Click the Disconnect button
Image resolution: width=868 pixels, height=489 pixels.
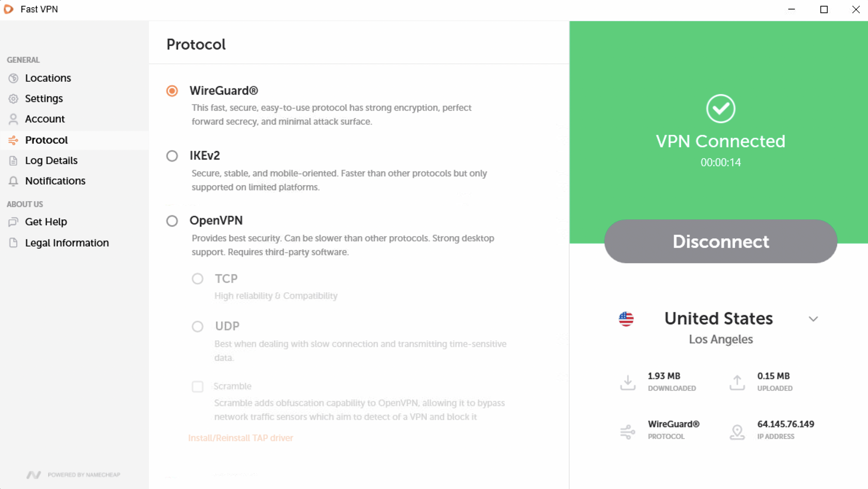tap(720, 241)
